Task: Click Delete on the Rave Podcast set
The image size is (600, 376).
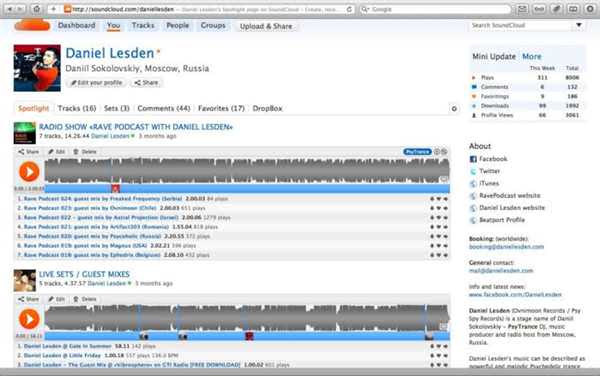Action: point(85,152)
